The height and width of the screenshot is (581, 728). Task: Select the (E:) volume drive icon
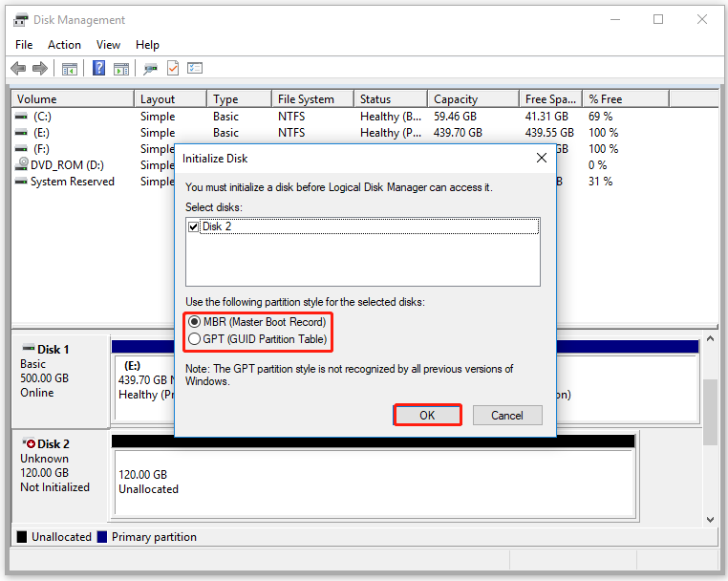(21, 133)
